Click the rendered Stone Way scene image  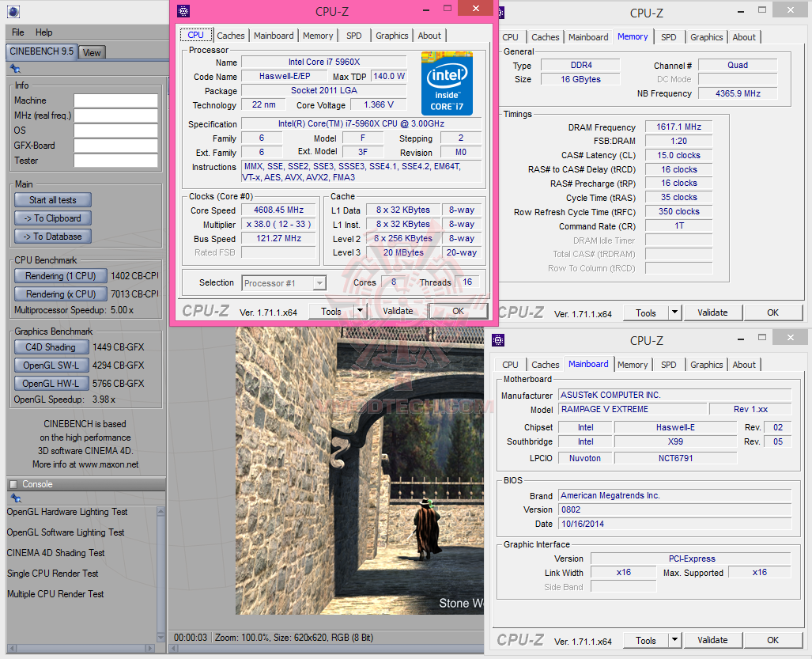point(360,471)
